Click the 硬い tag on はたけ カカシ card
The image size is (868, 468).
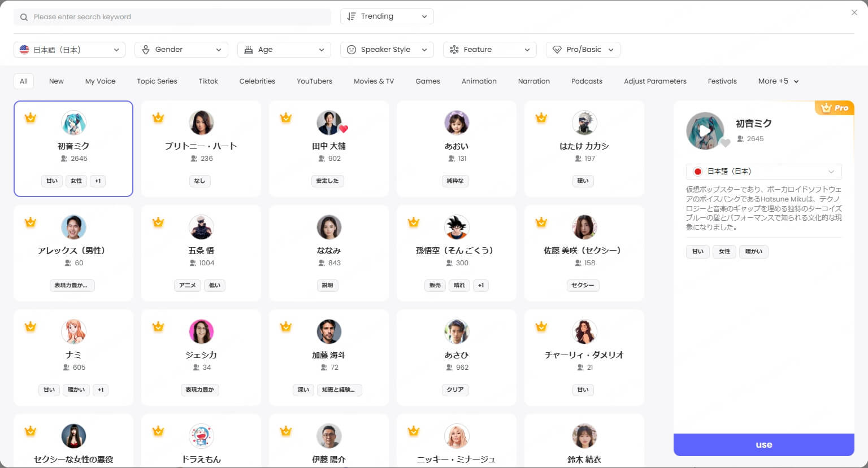583,181
